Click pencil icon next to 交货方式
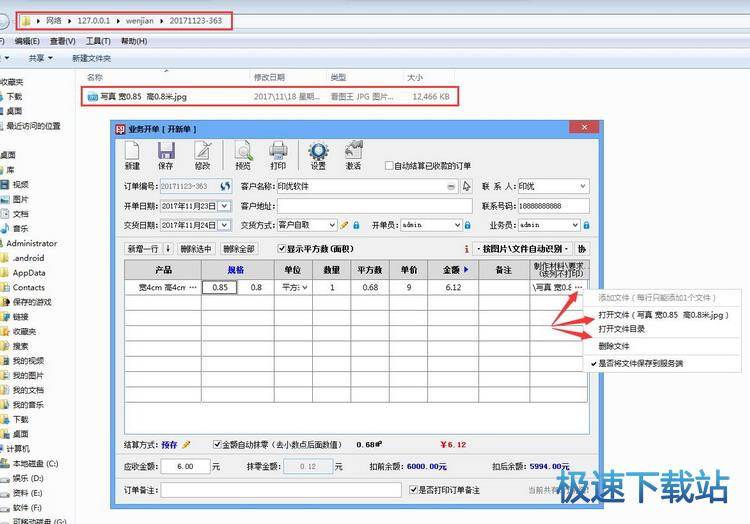 (x=344, y=225)
